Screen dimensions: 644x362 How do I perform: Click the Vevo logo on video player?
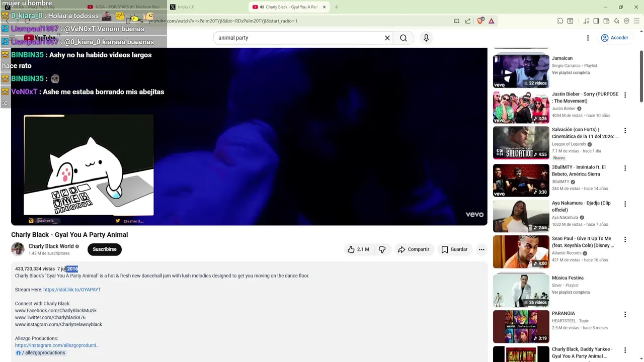[x=474, y=215]
